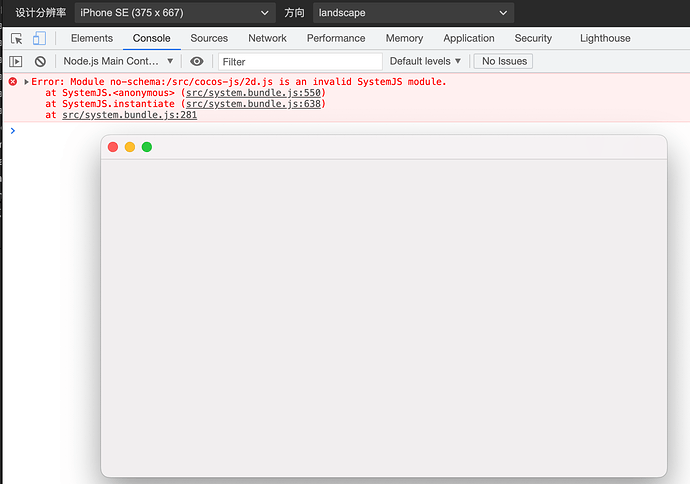Open the landscape orientation dropdown
The image size is (690, 484).
point(413,13)
